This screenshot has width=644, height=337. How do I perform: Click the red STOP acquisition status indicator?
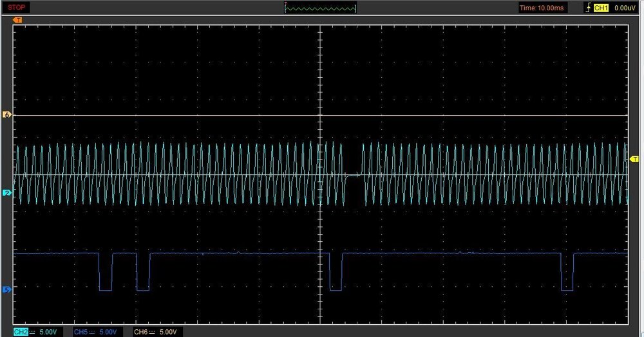(16, 7)
